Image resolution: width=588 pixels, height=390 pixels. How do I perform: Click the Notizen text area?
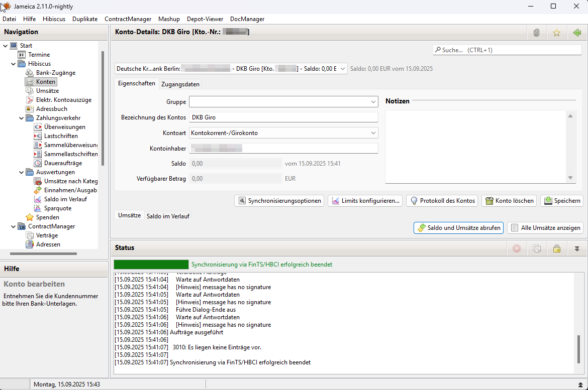475,147
